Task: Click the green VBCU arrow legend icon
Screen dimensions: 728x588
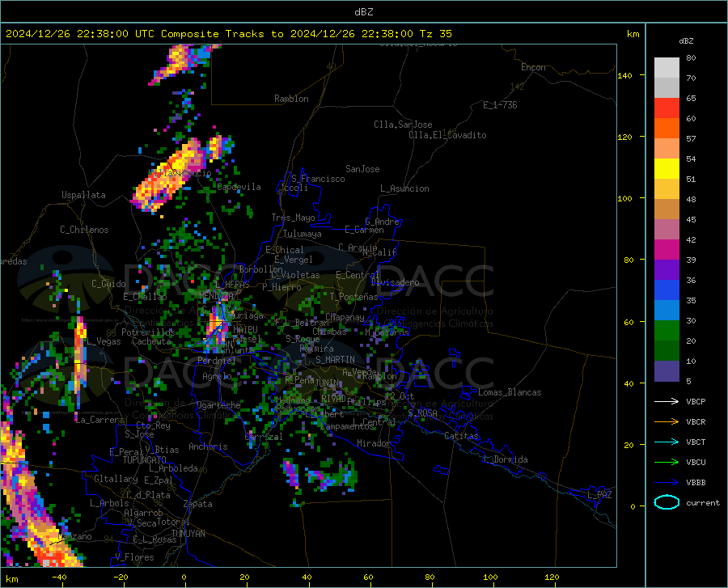Action: pyautogui.click(x=667, y=463)
